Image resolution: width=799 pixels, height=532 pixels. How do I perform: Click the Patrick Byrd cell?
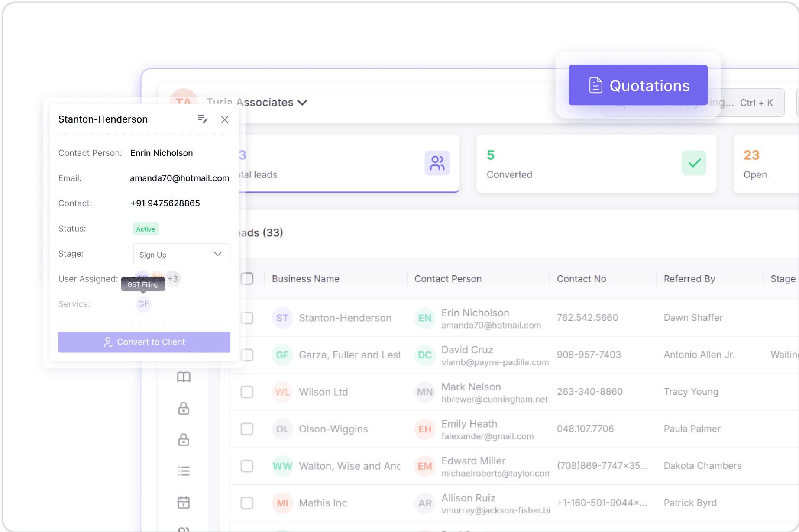(x=690, y=503)
